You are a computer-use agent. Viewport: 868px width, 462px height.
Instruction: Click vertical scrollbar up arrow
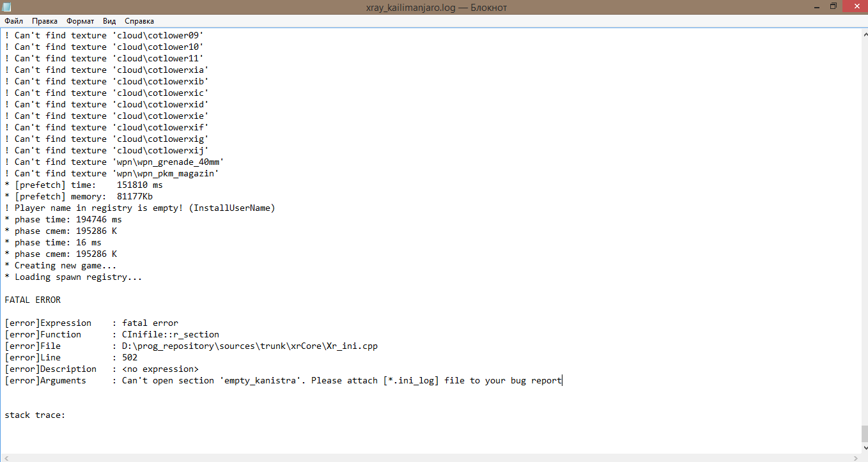point(864,33)
